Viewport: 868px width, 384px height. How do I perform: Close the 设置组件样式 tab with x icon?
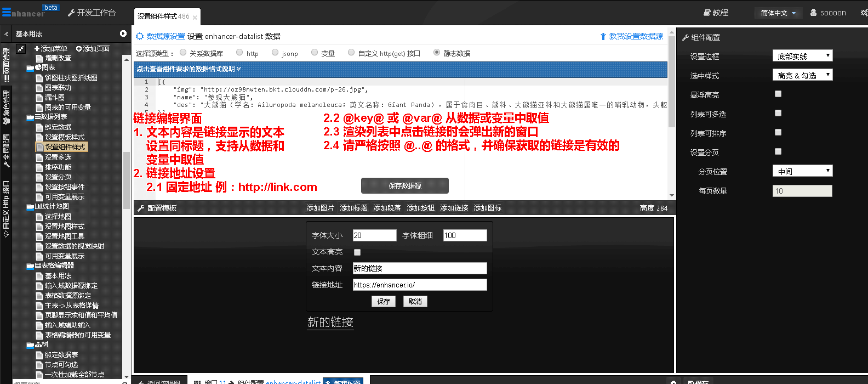click(195, 18)
